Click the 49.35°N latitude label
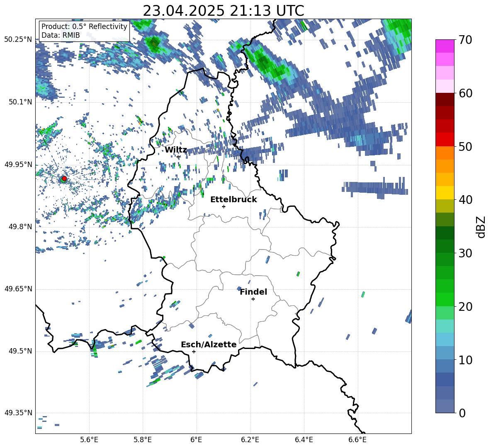 18,413
